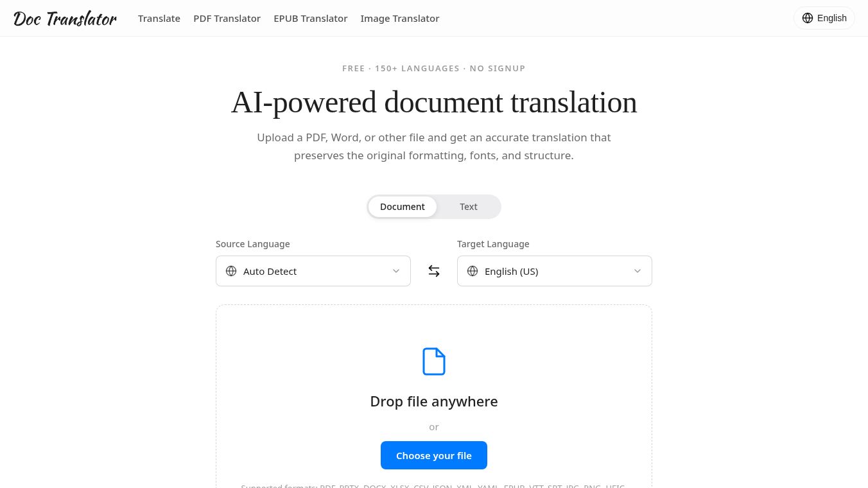Expand the source language chevron
This screenshot has height=488, width=868.
396,271
